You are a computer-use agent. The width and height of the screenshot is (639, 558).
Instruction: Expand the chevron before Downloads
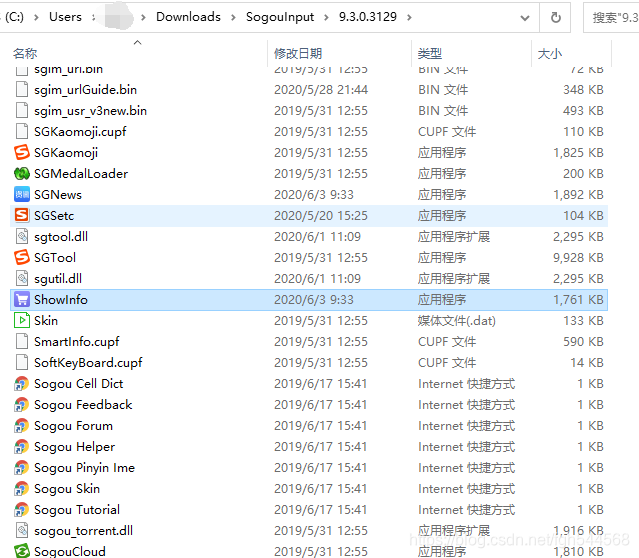[143, 17]
